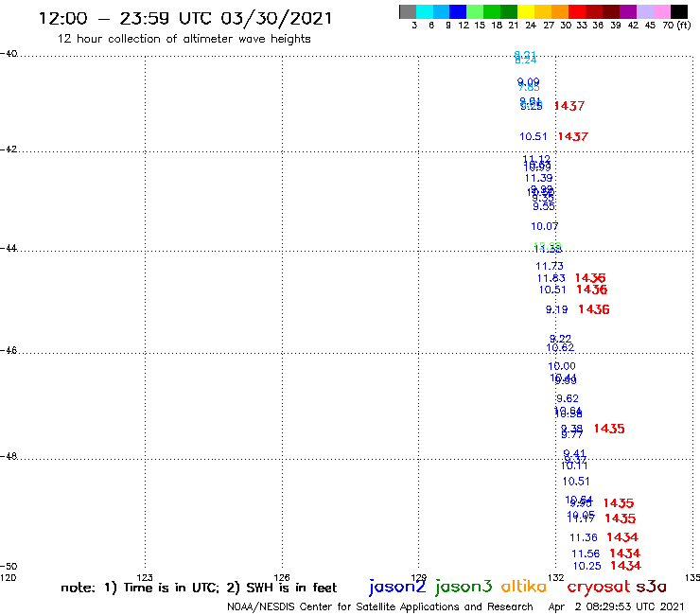Viewport: 700px width, 615px height.
Task: Click the time label 1436 beside 11.63
Action: tap(590, 278)
